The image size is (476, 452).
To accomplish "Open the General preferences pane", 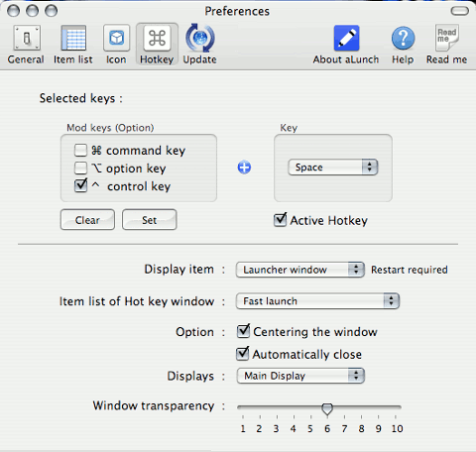I will [x=26, y=46].
